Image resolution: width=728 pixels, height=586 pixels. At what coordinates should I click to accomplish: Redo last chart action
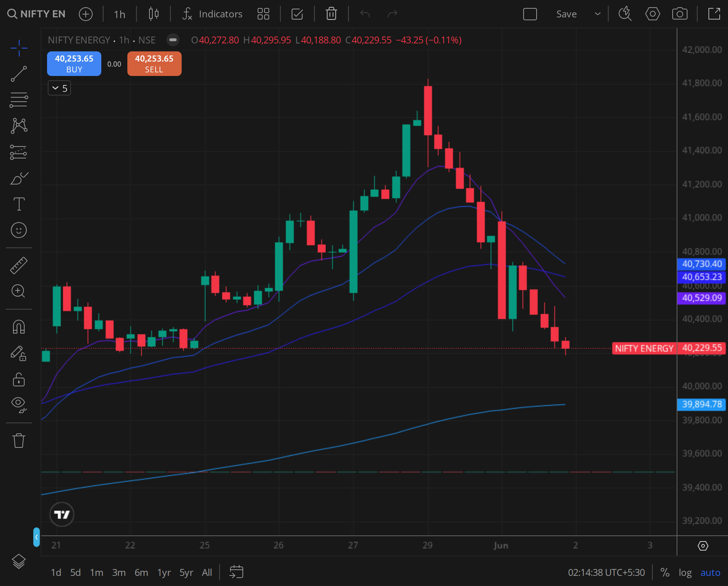coord(393,14)
